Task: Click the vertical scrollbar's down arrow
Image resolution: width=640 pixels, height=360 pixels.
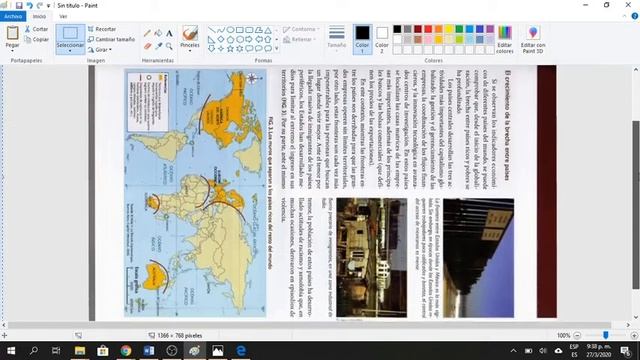Action: click(x=636, y=317)
